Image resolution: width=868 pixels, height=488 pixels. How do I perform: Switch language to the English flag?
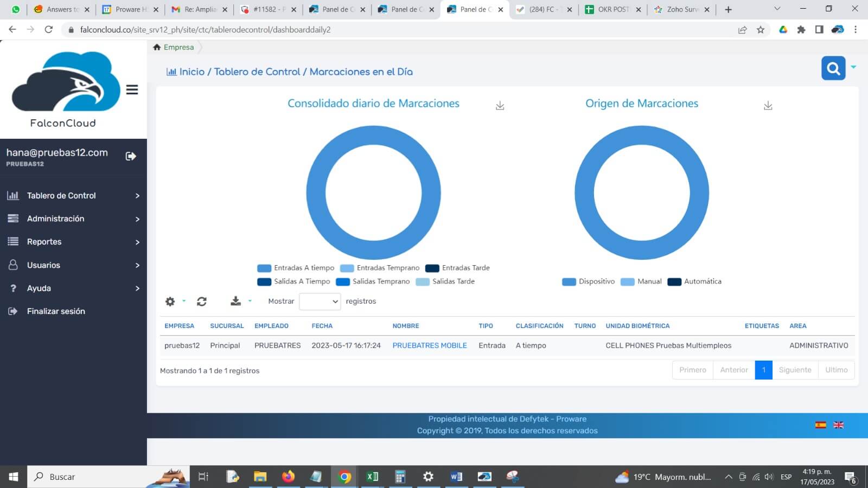point(838,425)
